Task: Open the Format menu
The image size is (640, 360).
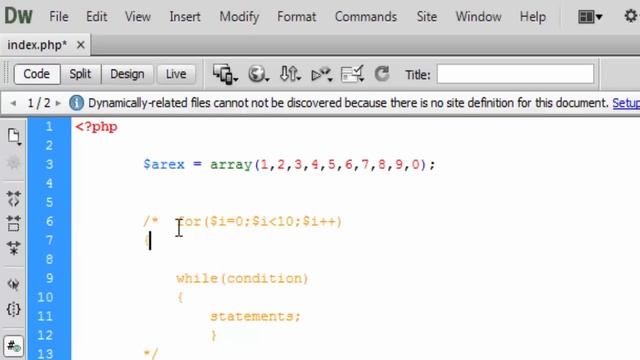Action: pos(296,17)
